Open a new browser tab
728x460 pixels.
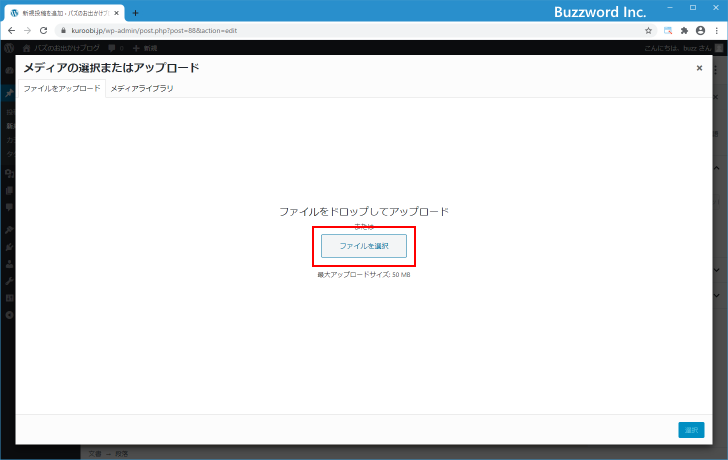point(135,13)
